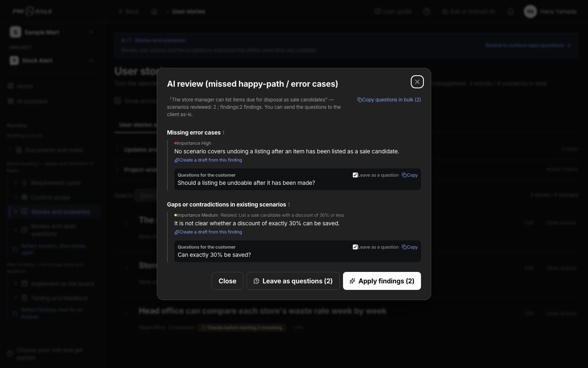Expand the Updates row behind the dialog
The height and width of the screenshot is (368, 588).
point(118,150)
